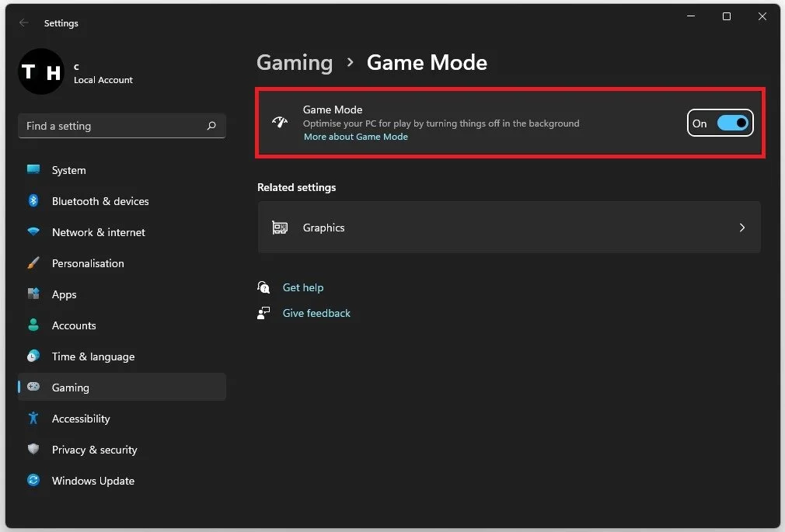Open Bluetooth & devices settings
This screenshot has height=532, width=785.
[x=122, y=201]
